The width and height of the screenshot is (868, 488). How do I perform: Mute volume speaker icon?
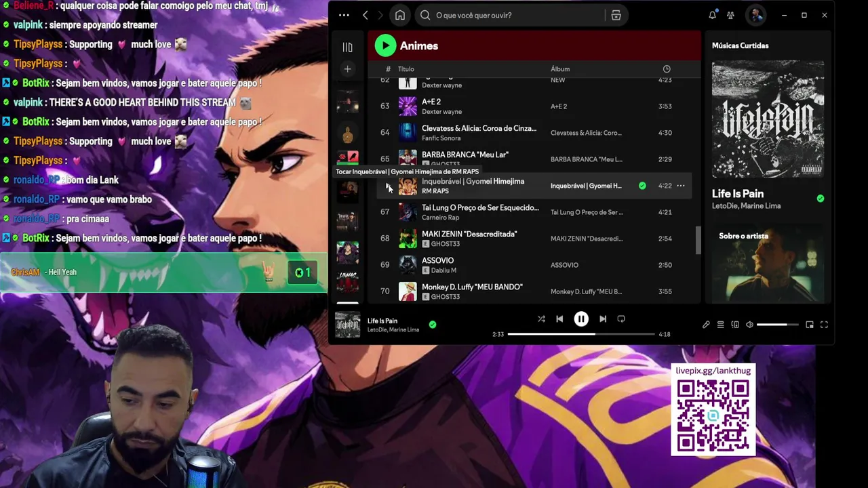[x=749, y=325]
